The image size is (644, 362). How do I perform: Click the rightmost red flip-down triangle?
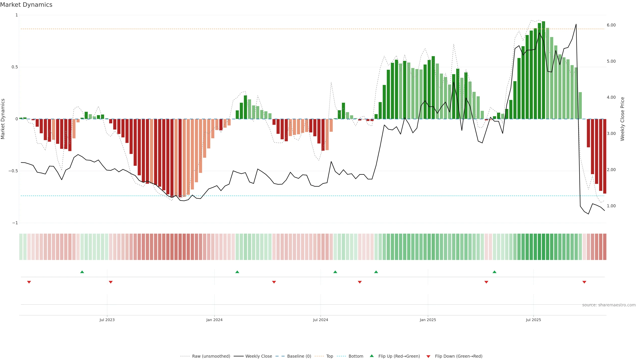(584, 282)
